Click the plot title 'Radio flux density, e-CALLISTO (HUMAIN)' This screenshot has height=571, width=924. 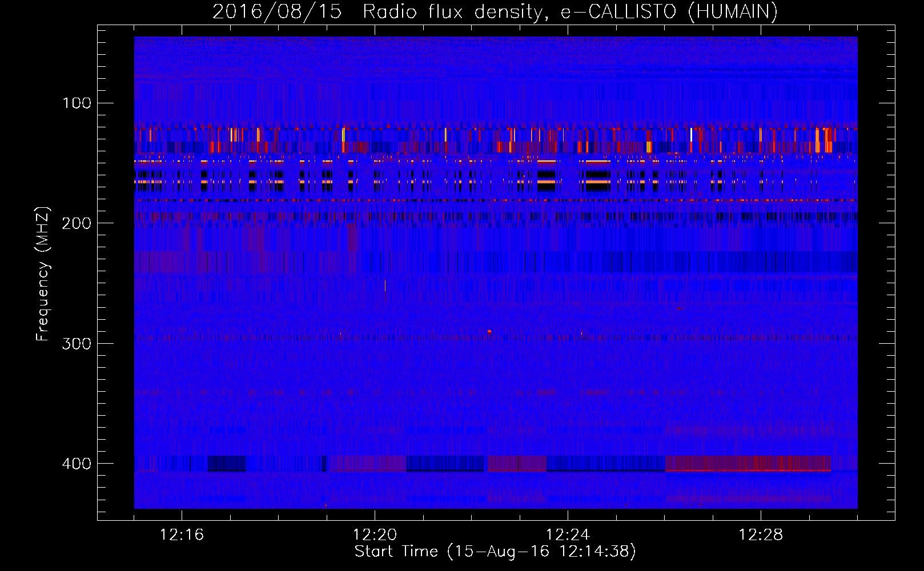click(570, 12)
